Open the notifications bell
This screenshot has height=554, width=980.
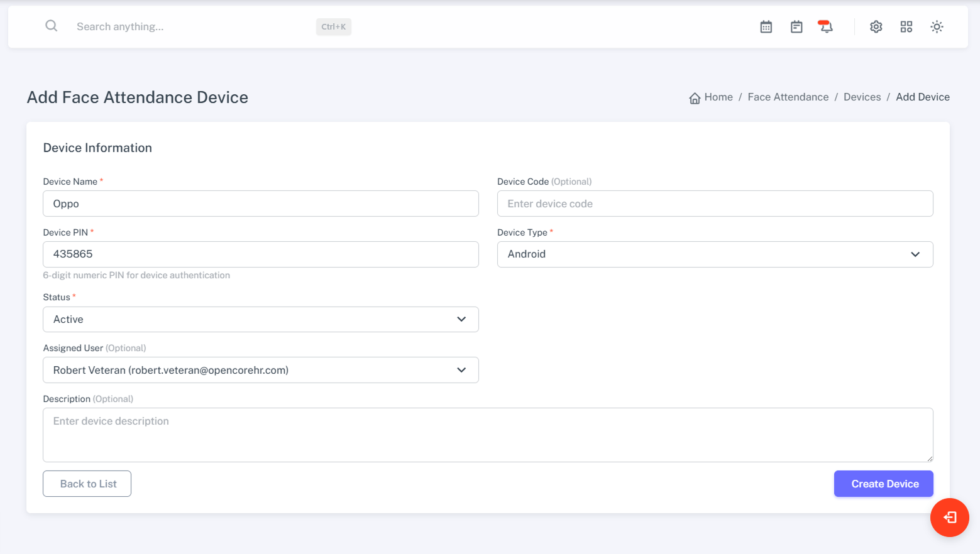pos(826,27)
